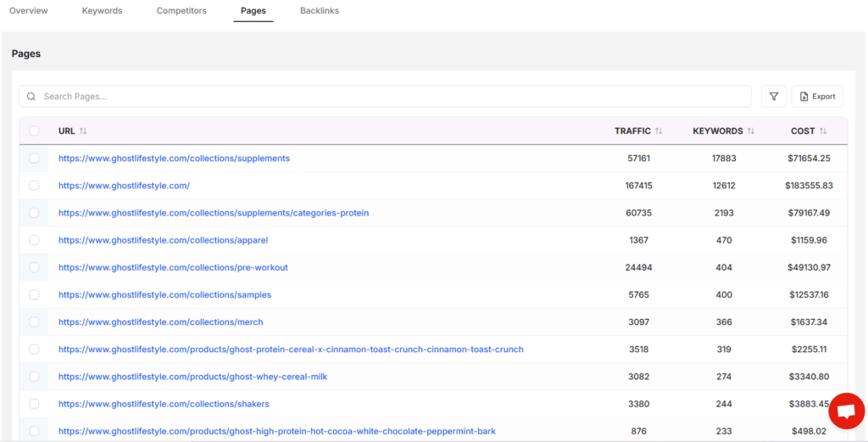Click cost value $1637.34
This screenshot has height=442, width=868.
coord(809,322)
